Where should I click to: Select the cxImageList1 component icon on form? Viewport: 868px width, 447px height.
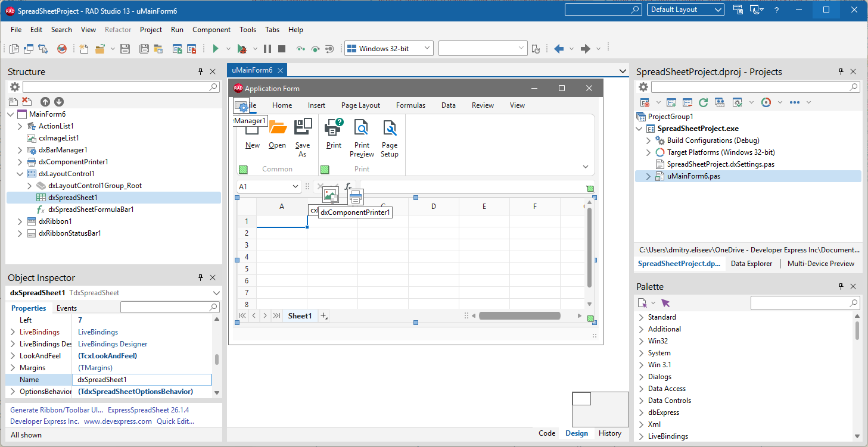(x=331, y=194)
